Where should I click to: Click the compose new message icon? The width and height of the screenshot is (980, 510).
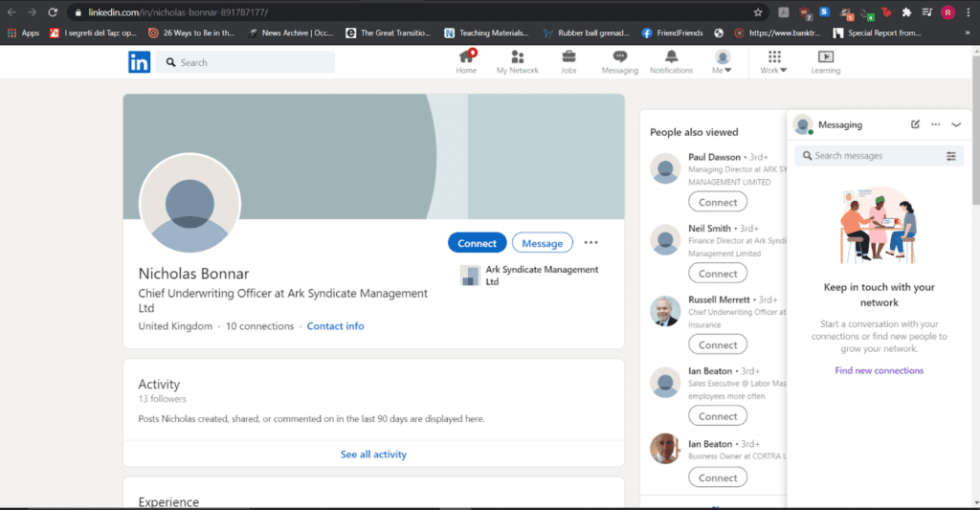pyautogui.click(x=915, y=124)
